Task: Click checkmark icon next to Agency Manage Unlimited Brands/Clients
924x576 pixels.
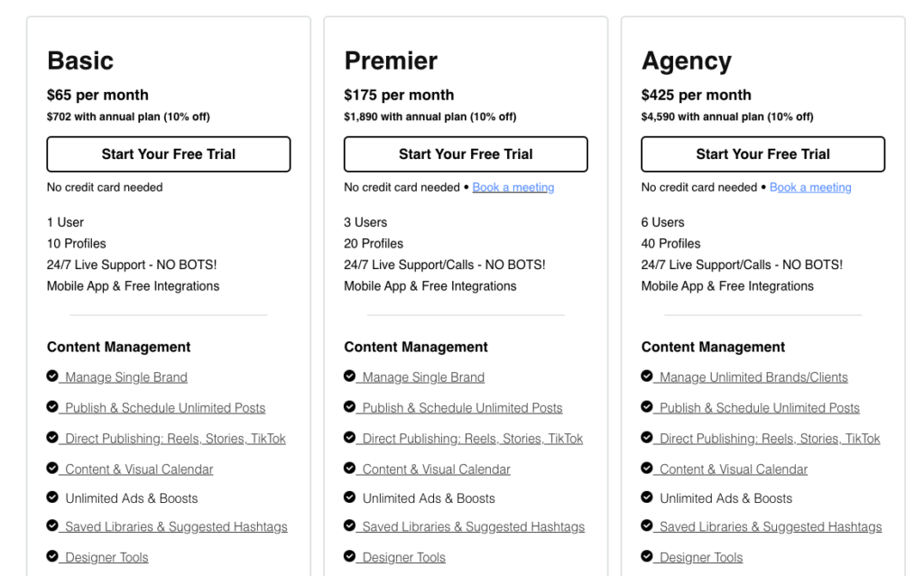Action: click(646, 376)
